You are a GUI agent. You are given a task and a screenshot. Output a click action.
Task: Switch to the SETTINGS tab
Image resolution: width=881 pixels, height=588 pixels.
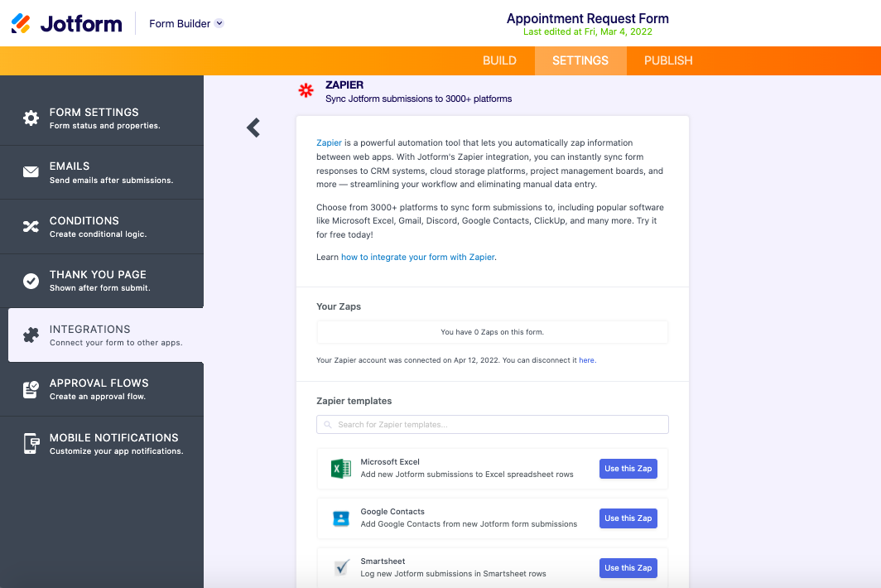pos(580,60)
